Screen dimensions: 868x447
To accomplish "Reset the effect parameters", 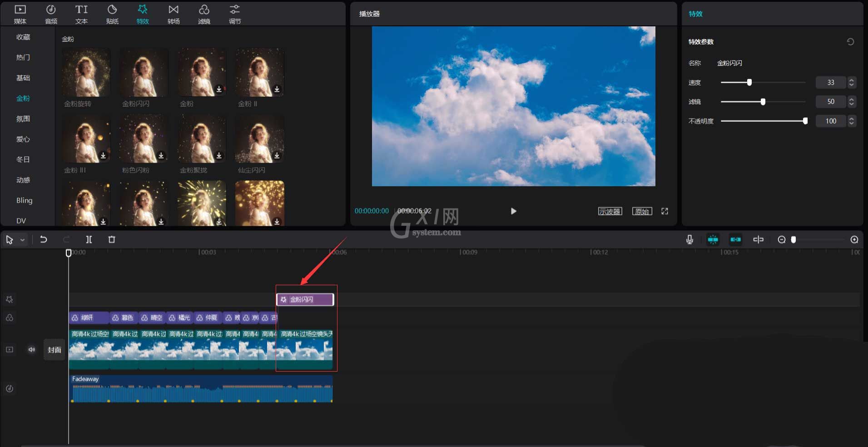I will coord(850,42).
